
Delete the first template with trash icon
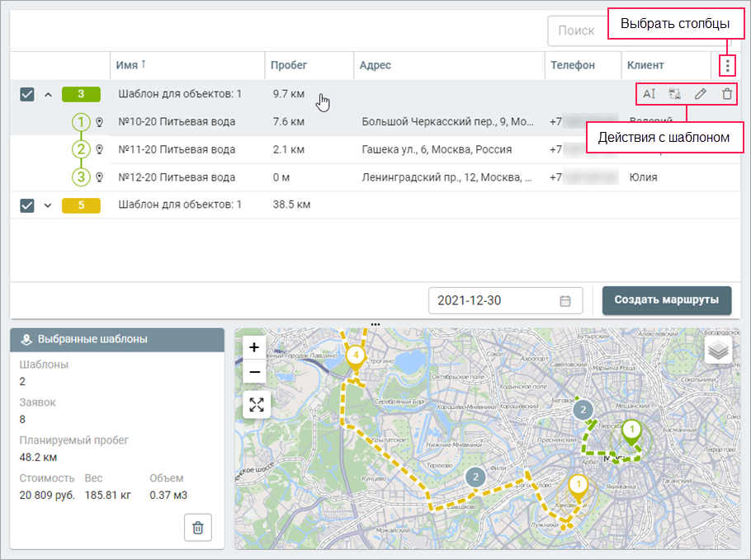[727, 94]
